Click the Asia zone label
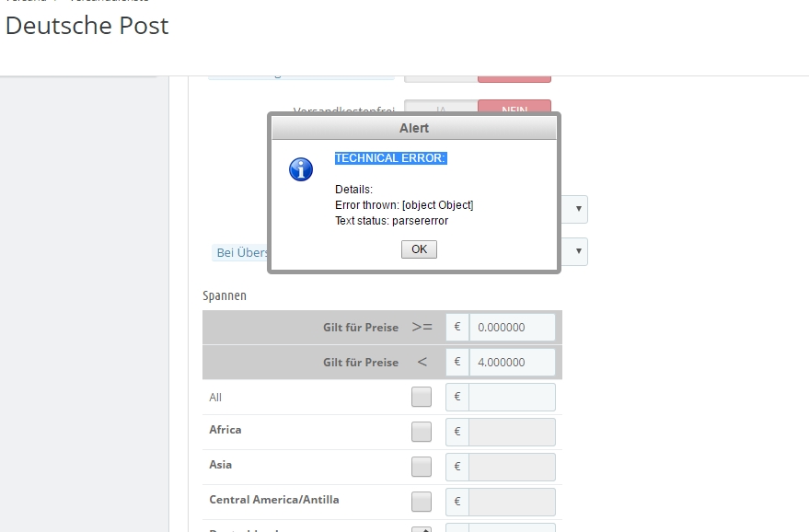809x532 pixels. pyautogui.click(x=220, y=465)
